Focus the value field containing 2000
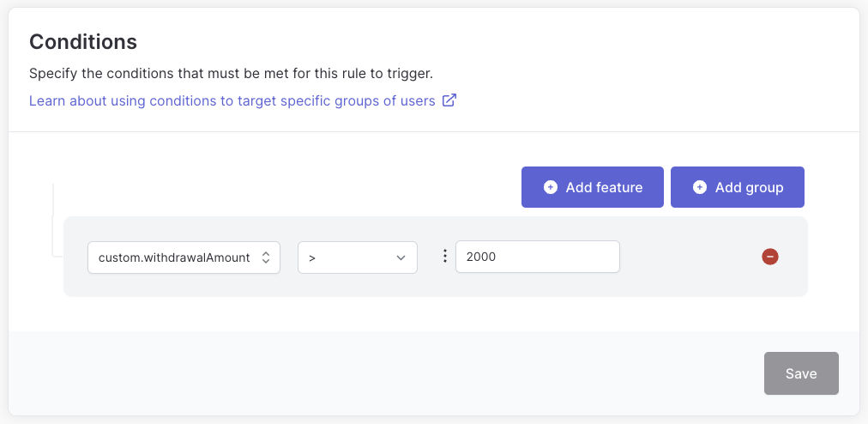 537,257
